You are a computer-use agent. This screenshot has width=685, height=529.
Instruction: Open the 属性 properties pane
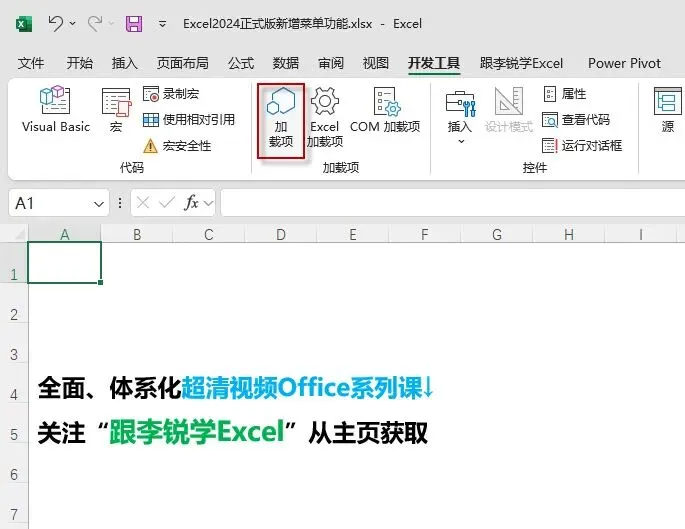565,93
